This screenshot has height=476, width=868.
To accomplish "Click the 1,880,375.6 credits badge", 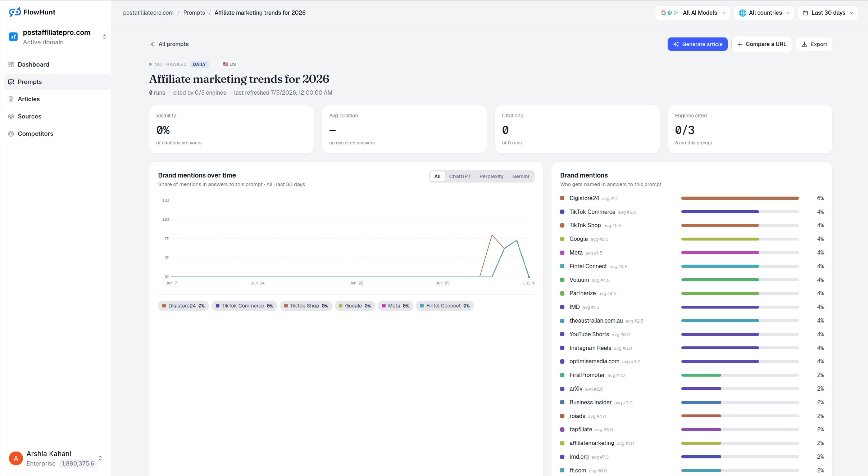I will [78, 463].
